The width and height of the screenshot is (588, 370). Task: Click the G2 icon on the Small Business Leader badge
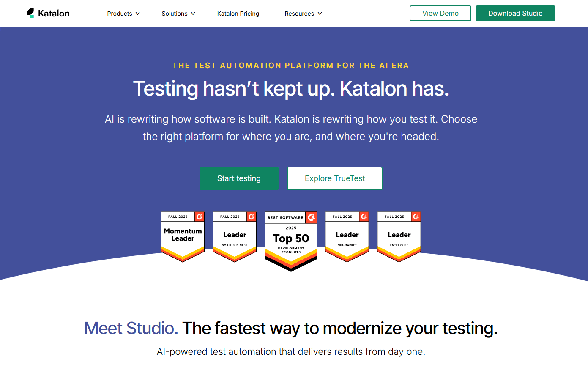click(x=252, y=217)
